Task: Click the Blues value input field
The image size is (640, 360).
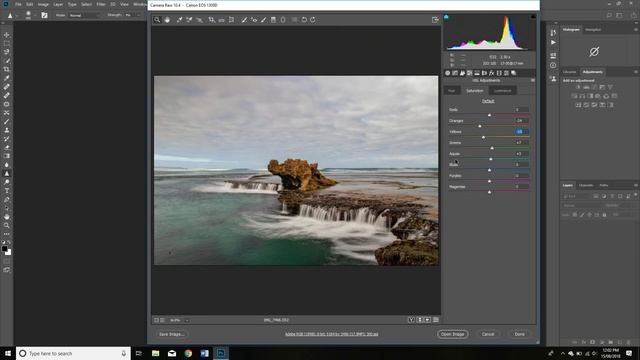Action: 522,164
